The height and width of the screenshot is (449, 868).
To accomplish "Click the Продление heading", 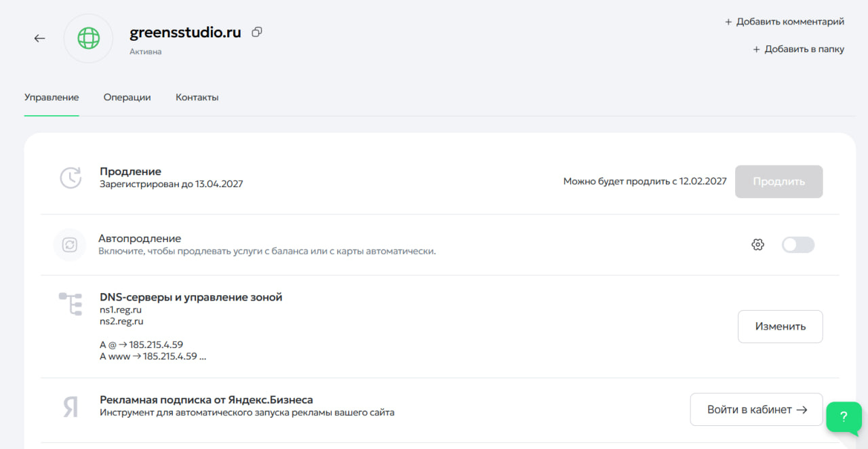I will click(x=130, y=172).
